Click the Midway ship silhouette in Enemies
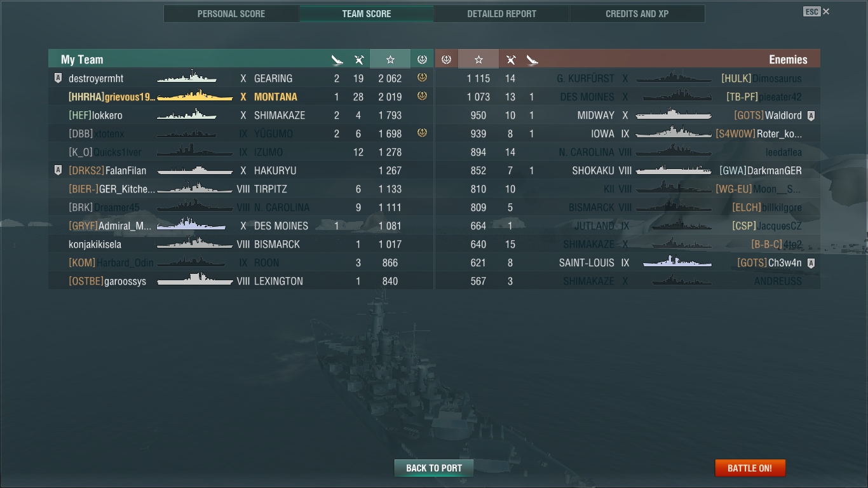 [674, 115]
